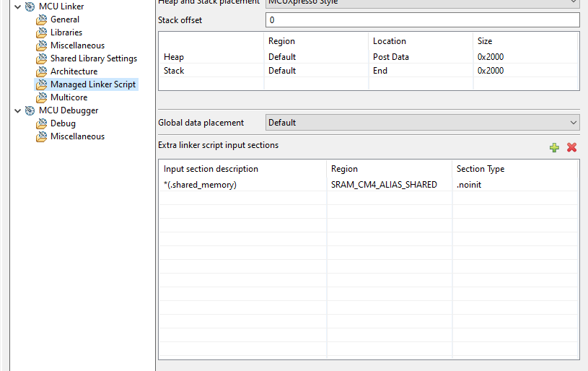
Task: Collapse the MCU Debugger tree node
Action: [x=17, y=110]
